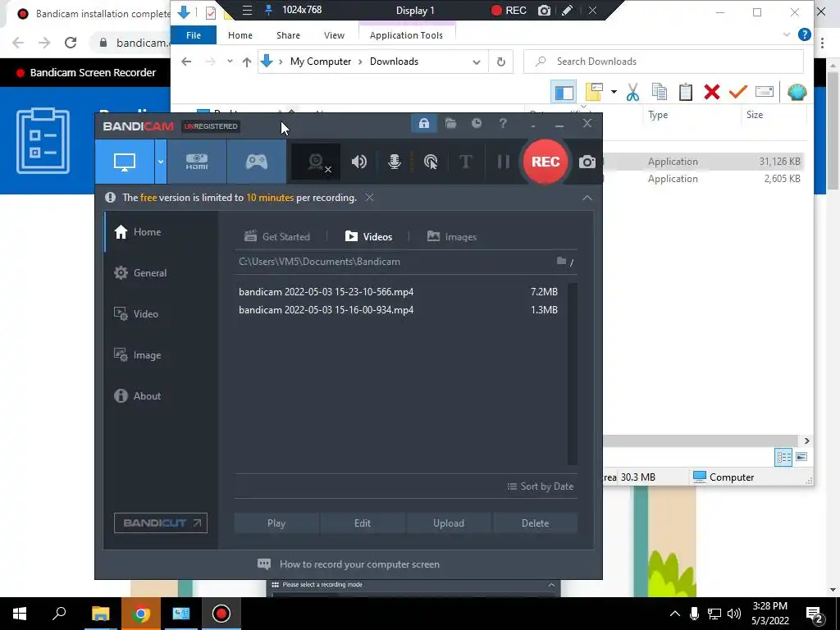The image size is (840, 630).
Task: Click the output folder path C:\Users\VM5\Documents\Bandicam
Action: click(319, 262)
